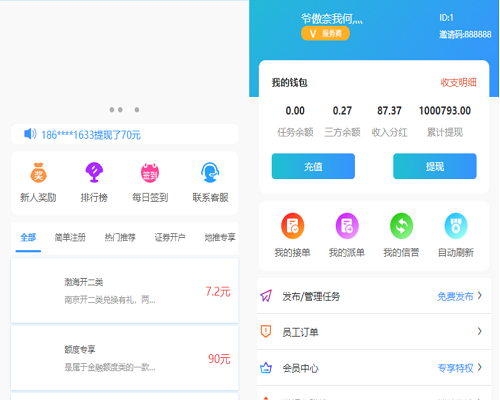The height and width of the screenshot is (400, 500).
Task: Open the 额度专享 task card
Action: tap(125, 358)
